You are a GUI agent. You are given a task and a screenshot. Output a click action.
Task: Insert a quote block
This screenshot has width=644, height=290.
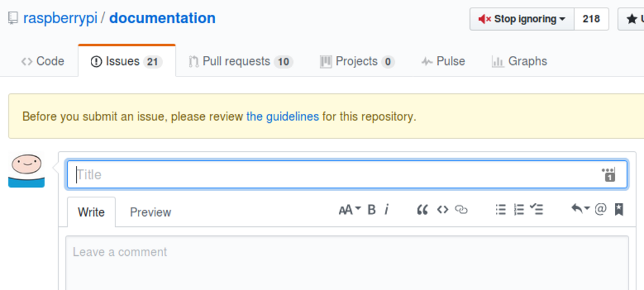[422, 210]
